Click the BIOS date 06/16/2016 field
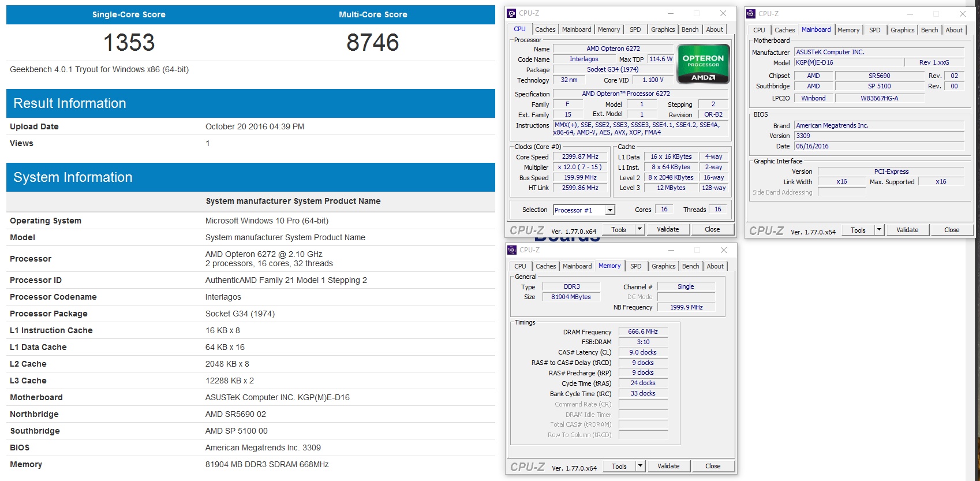The height and width of the screenshot is (481, 980). [x=880, y=146]
